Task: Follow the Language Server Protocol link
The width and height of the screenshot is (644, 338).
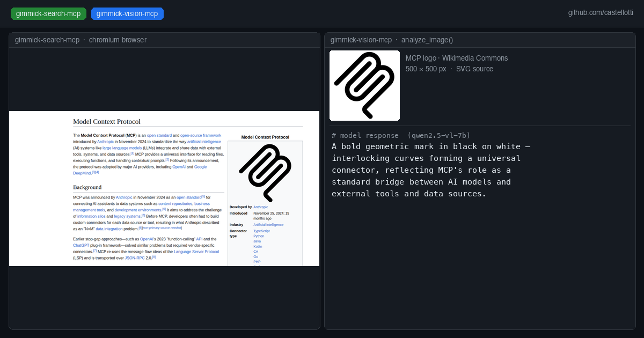Action: click(x=196, y=251)
